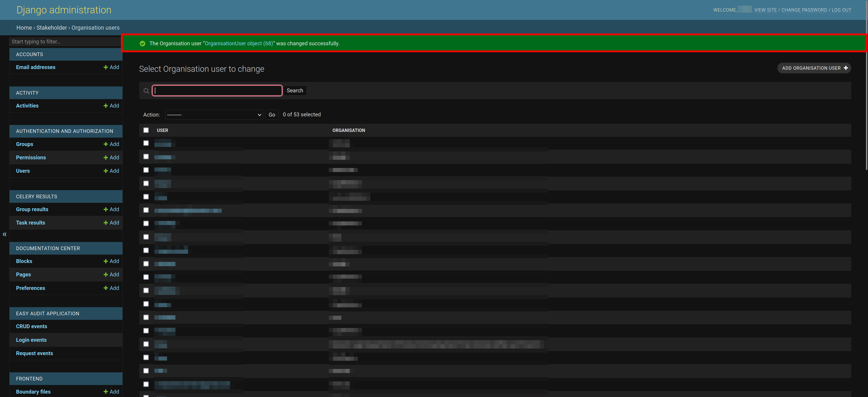Click the USER column header to sort
Viewport: 868px width, 397px height.
pyautogui.click(x=162, y=130)
